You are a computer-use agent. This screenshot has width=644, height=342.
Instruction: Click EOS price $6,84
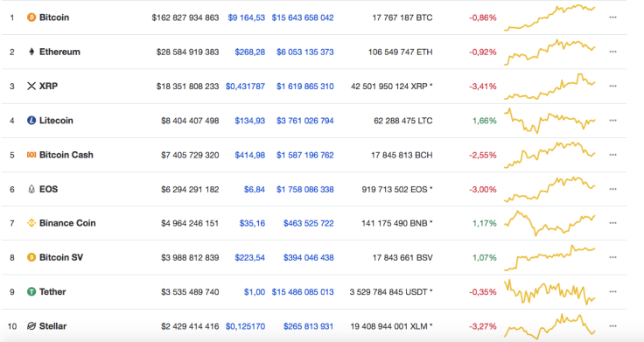(x=255, y=189)
